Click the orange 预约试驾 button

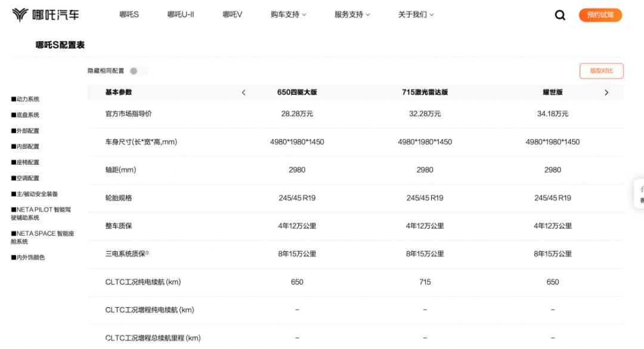coord(600,15)
